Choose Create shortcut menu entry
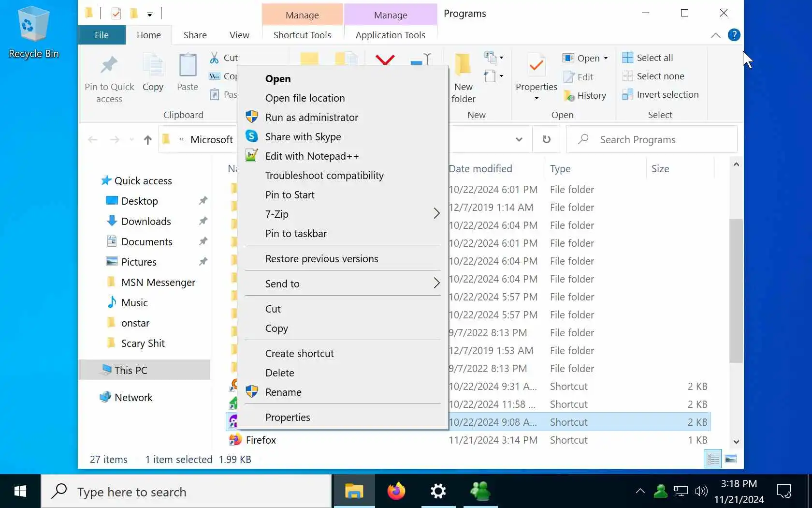This screenshot has width=812, height=508. tap(343, 353)
